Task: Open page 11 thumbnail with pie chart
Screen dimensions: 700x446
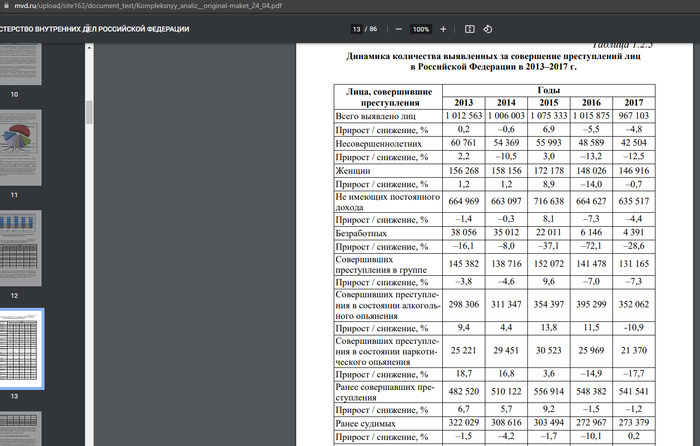Action: click(x=20, y=147)
